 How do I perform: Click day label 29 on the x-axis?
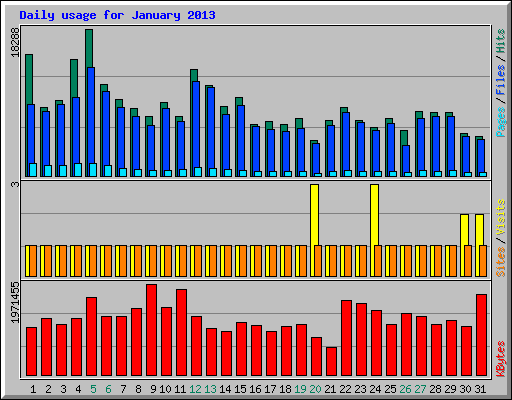[450, 389]
